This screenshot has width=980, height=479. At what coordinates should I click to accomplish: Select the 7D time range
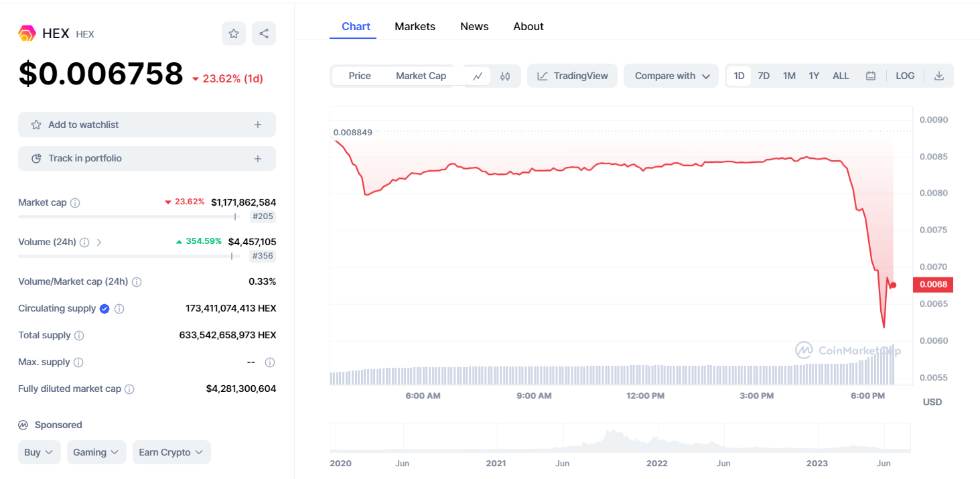click(764, 76)
